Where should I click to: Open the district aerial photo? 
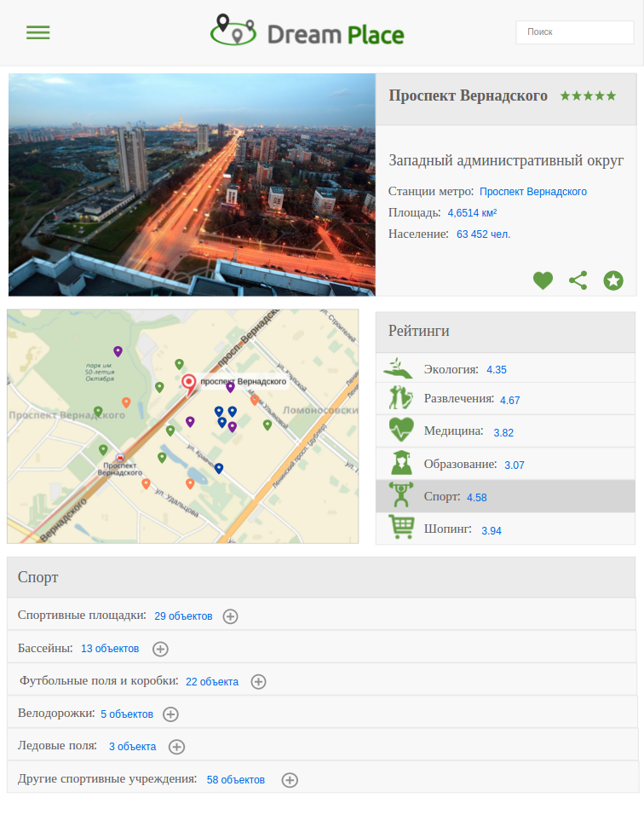[192, 184]
